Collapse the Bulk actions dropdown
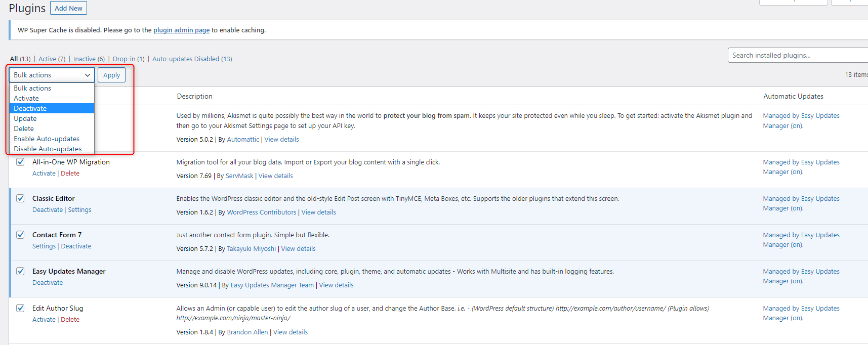The width and height of the screenshot is (868, 345). [52, 75]
